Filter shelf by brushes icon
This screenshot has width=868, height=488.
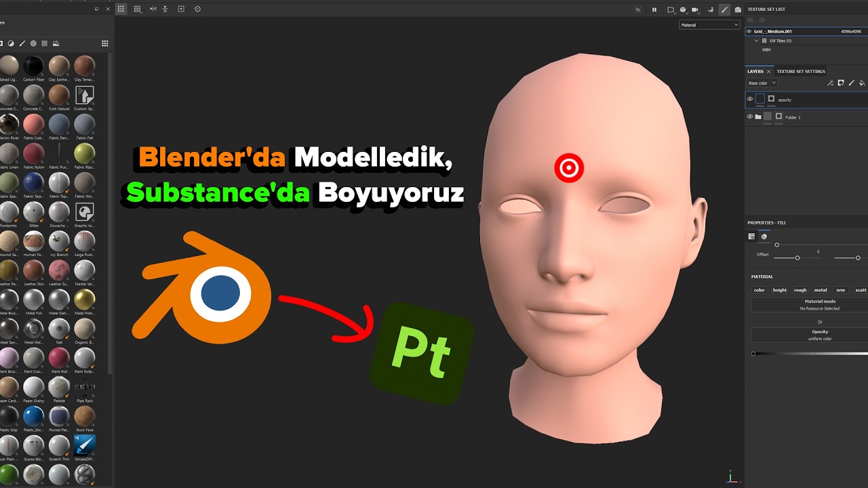[x=22, y=43]
